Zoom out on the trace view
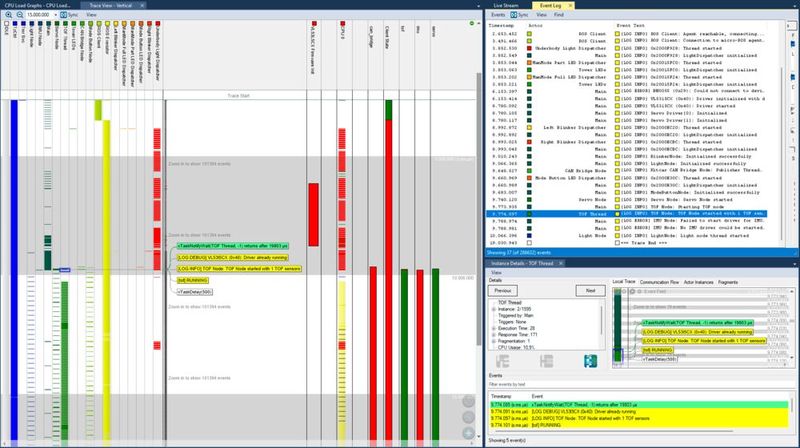This screenshot has width=800, height=448. coord(19,15)
